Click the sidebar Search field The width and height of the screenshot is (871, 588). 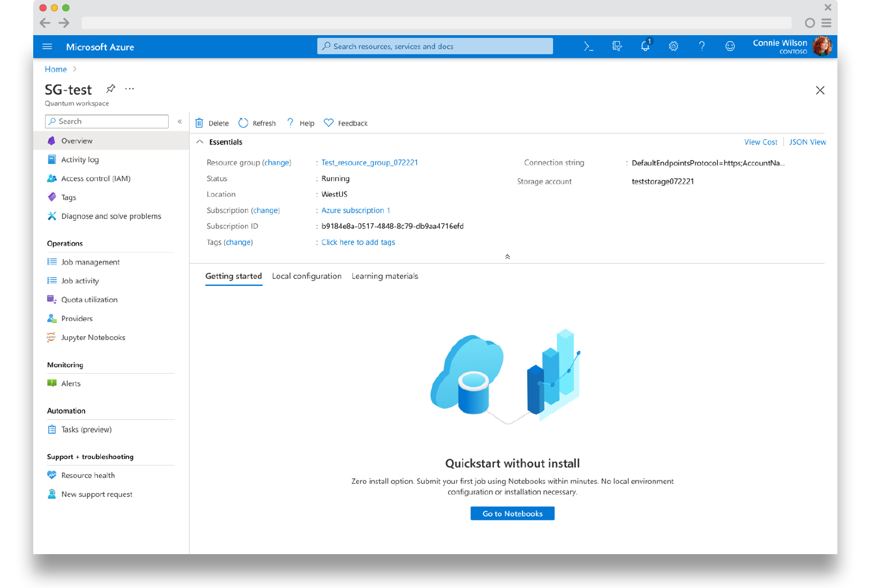click(107, 121)
